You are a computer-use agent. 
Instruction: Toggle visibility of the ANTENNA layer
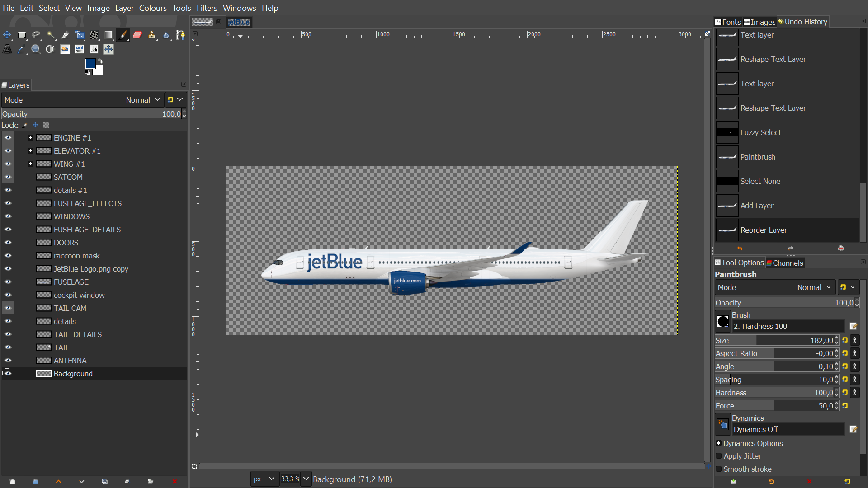(x=8, y=361)
